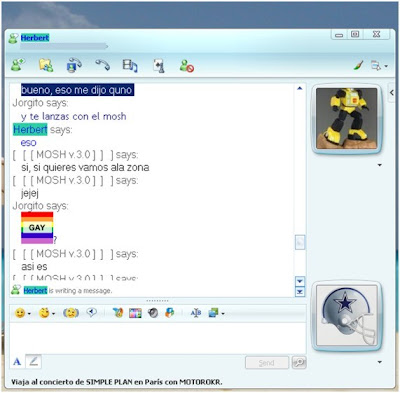The height and width of the screenshot is (393, 400).
Task: Start a video call with the webcam icon
Action: [74, 65]
